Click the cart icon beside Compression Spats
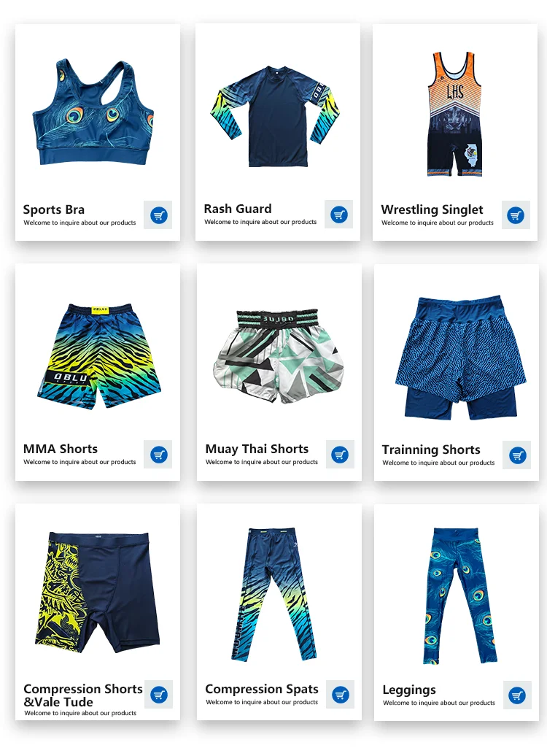Image resolution: width=547 pixels, height=756 pixels. click(341, 694)
